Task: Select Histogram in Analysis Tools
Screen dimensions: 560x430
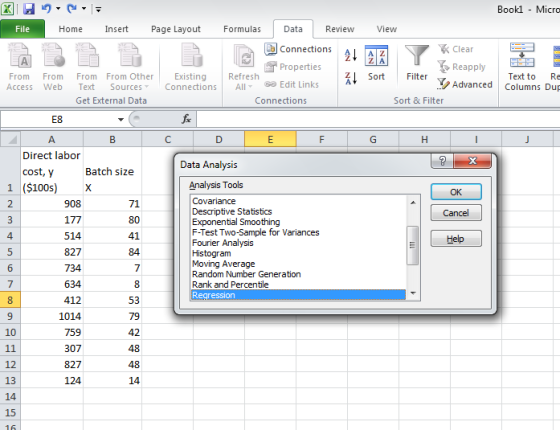Action: [x=298, y=253]
